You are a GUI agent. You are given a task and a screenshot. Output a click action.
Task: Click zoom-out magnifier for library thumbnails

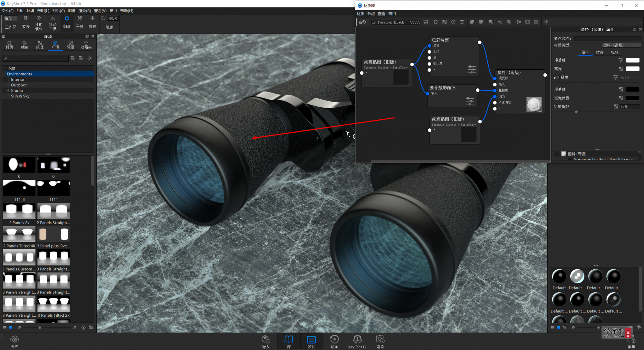pos(19,327)
